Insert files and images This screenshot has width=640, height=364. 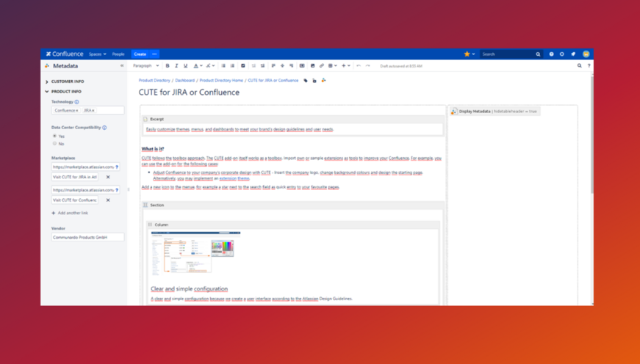313,65
